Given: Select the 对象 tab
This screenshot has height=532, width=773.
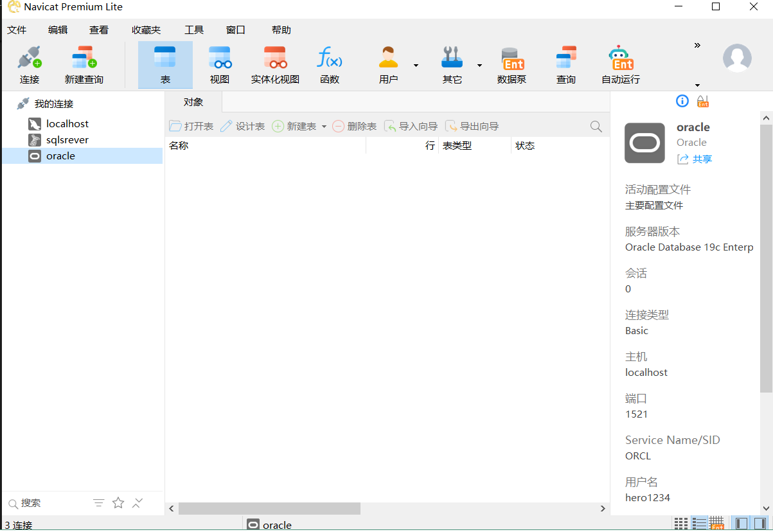Looking at the screenshot, I should point(193,102).
